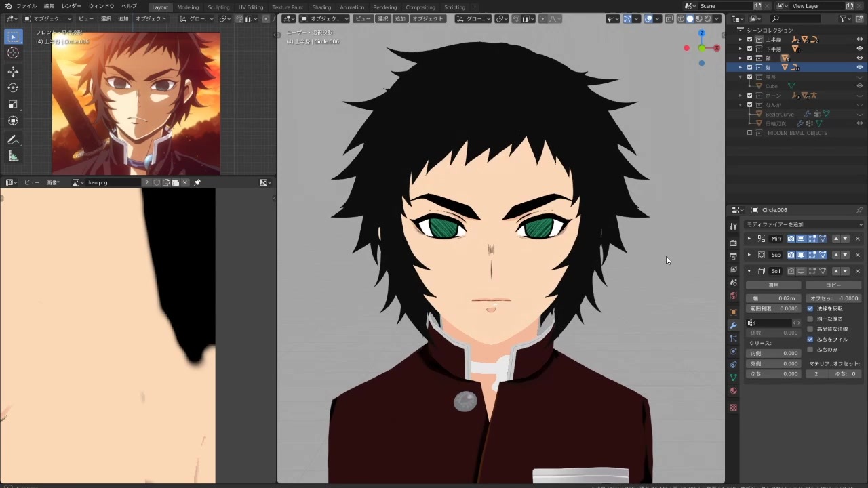Click the 適用 apply button
The height and width of the screenshot is (488, 868).
click(x=774, y=285)
